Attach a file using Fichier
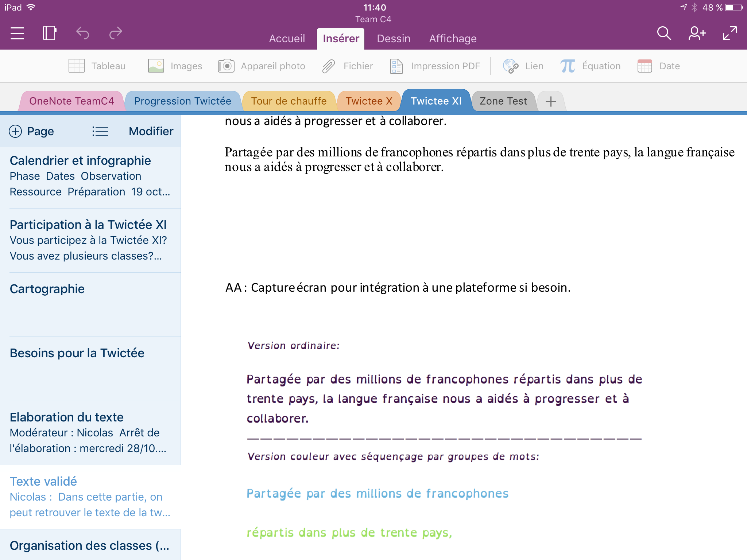This screenshot has height=560, width=747. tap(348, 66)
